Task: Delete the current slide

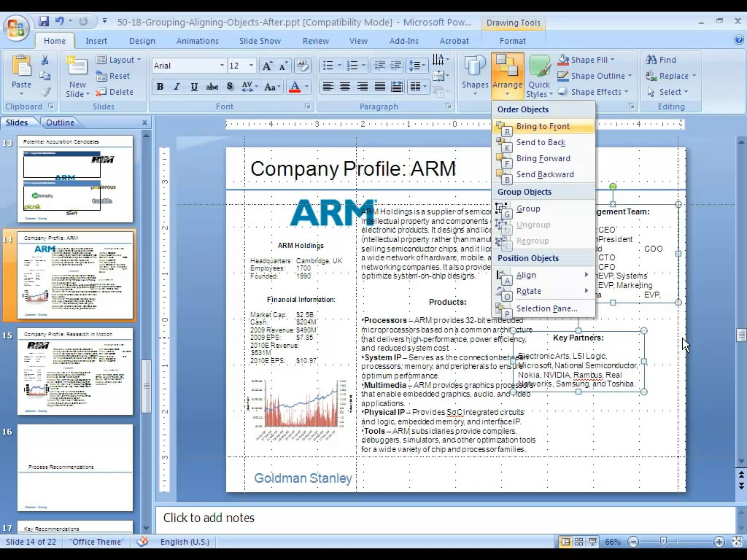Action: click(x=115, y=92)
